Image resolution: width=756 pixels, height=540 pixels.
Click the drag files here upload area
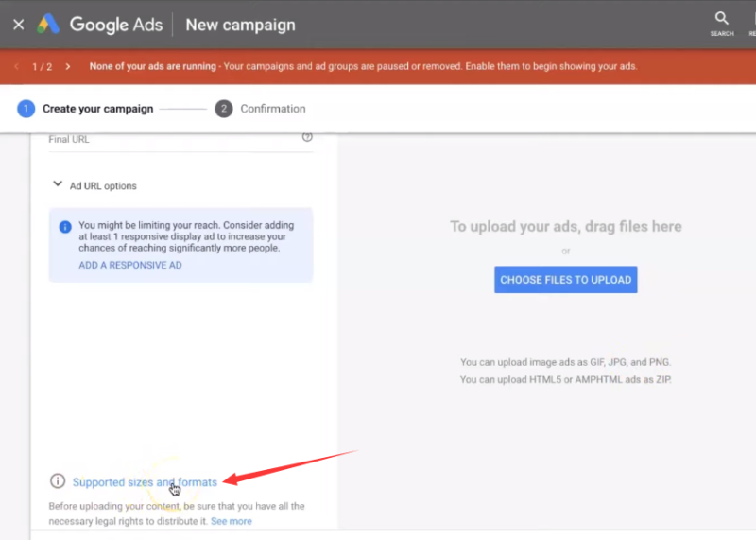coord(565,227)
